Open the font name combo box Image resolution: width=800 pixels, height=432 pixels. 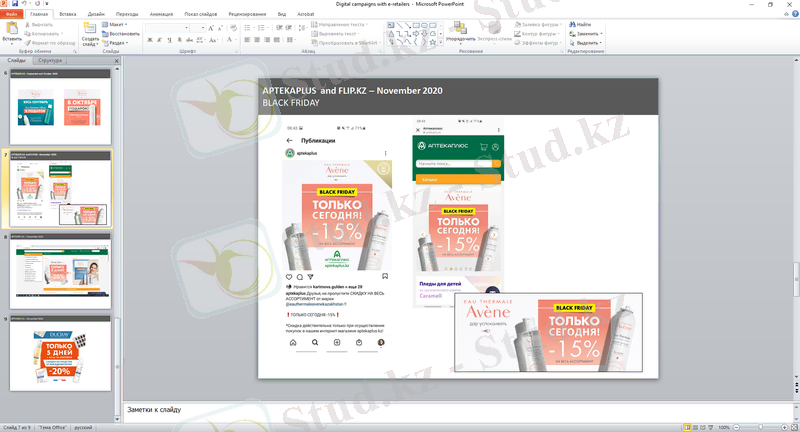pyautogui.click(x=167, y=28)
